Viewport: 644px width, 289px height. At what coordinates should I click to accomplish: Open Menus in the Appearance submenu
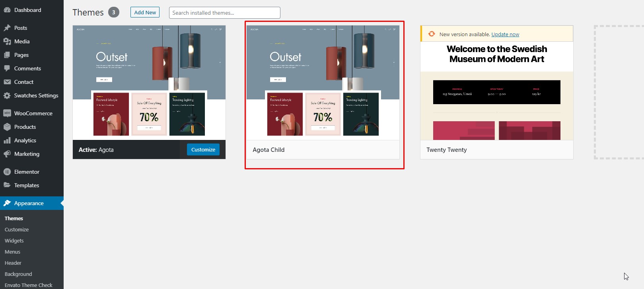tap(12, 252)
